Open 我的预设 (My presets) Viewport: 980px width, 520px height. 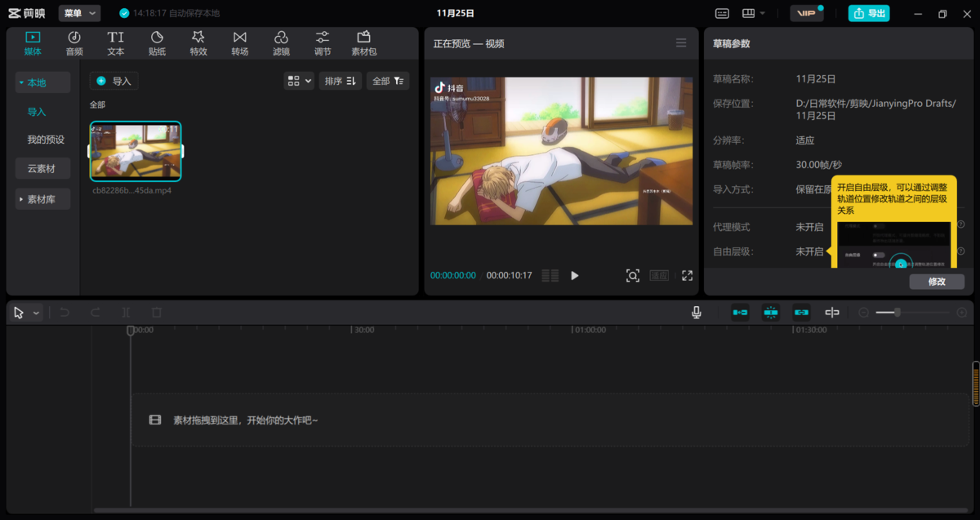click(46, 140)
